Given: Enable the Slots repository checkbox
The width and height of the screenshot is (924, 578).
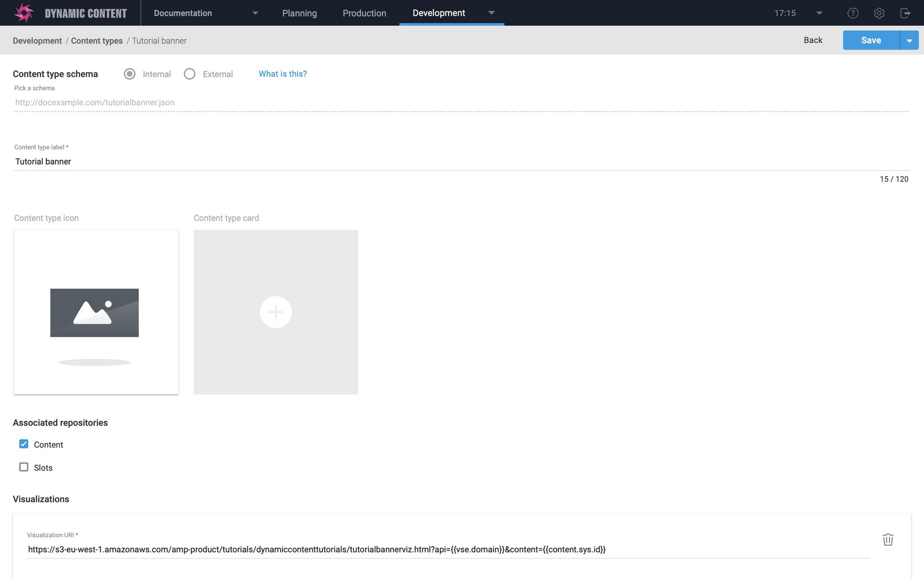Looking at the screenshot, I should tap(24, 467).
